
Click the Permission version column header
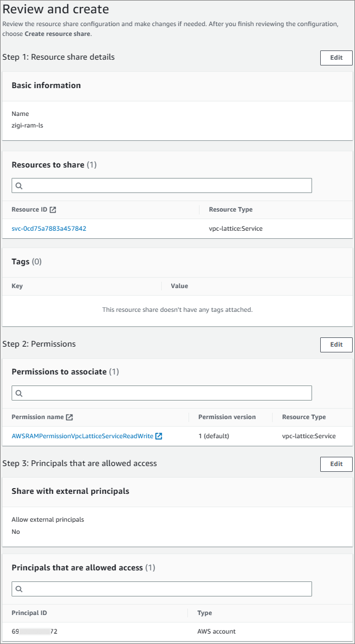point(227,417)
